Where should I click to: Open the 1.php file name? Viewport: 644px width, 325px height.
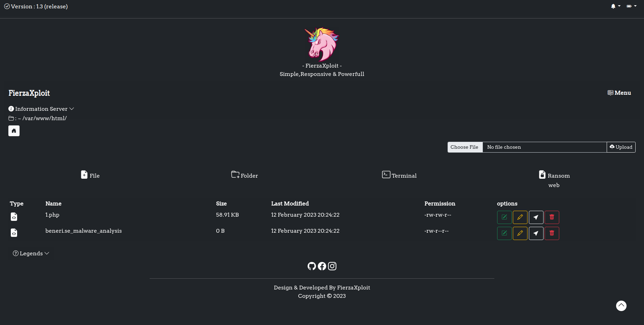[x=52, y=215]
